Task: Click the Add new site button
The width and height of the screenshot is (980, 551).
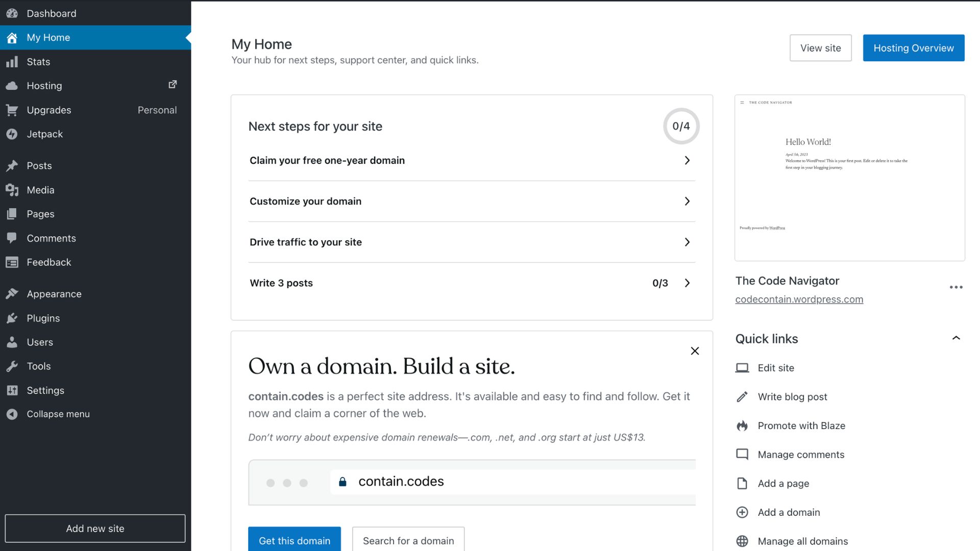Action: tap(95, 529)
